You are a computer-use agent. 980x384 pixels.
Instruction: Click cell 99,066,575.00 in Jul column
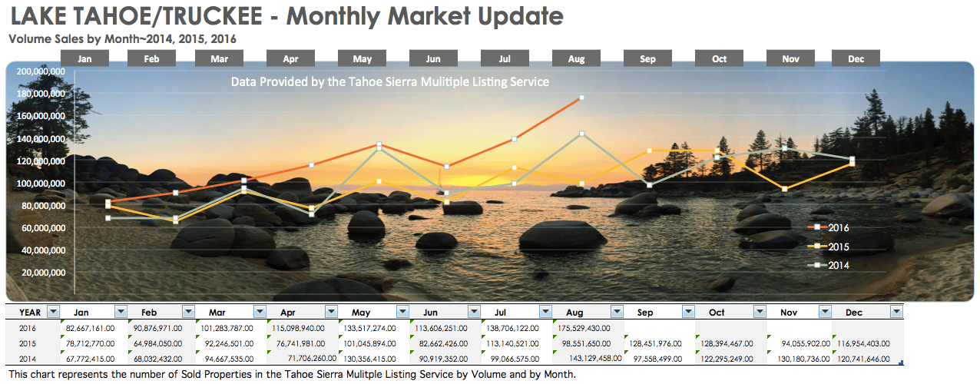pos(517,359)
